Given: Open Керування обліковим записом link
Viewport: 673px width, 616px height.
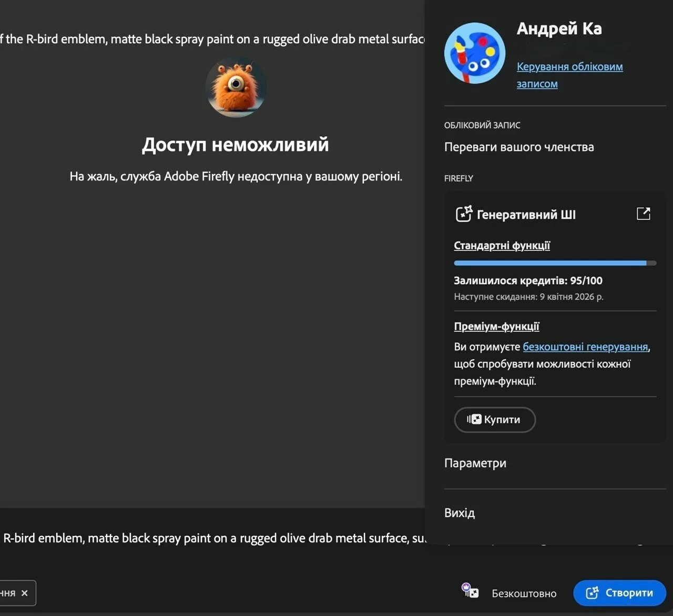Looking at the screenshot, I should [569, 75].
